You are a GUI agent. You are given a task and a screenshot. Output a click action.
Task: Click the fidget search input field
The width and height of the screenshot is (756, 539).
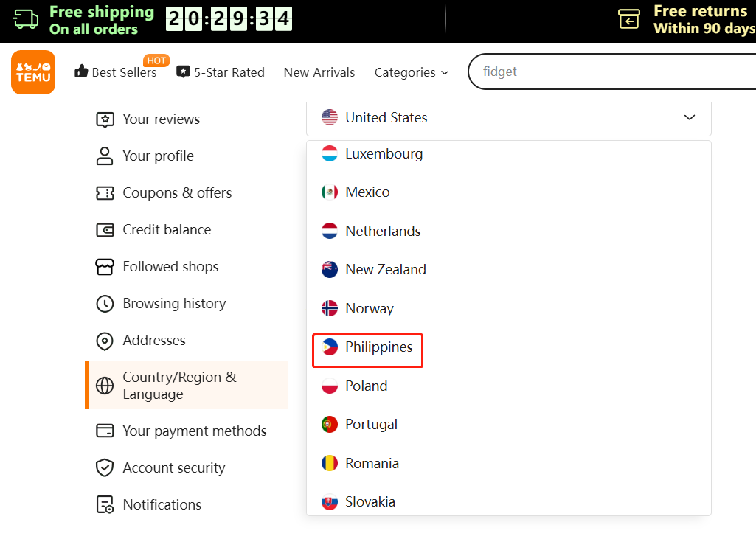[x=605, y=72]
